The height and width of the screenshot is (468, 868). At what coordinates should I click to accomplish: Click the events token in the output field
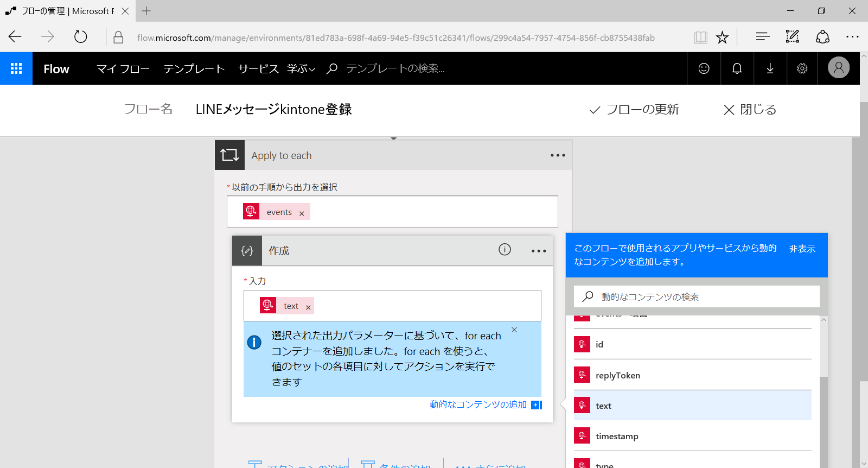click(x=276, y=212)
